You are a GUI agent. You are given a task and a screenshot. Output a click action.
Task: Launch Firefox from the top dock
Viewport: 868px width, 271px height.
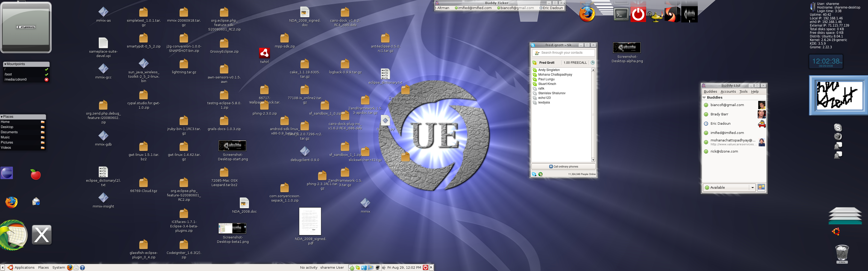[x=587, y=14]
